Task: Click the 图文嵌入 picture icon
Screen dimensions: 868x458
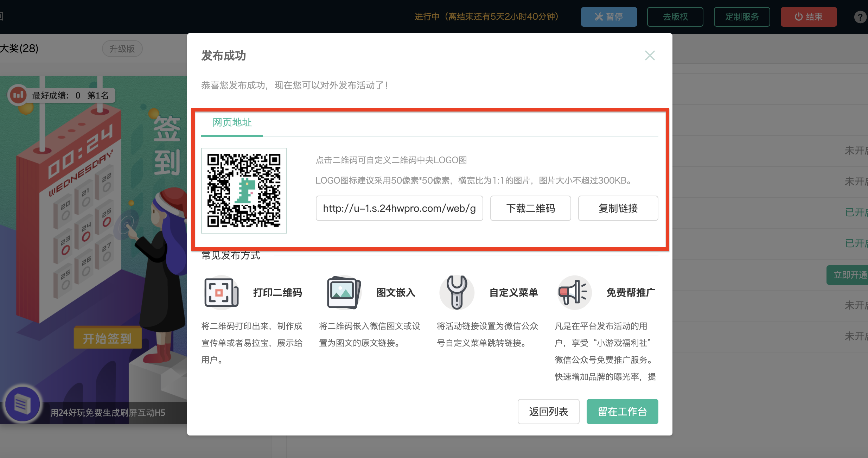Action: (344, 292)
